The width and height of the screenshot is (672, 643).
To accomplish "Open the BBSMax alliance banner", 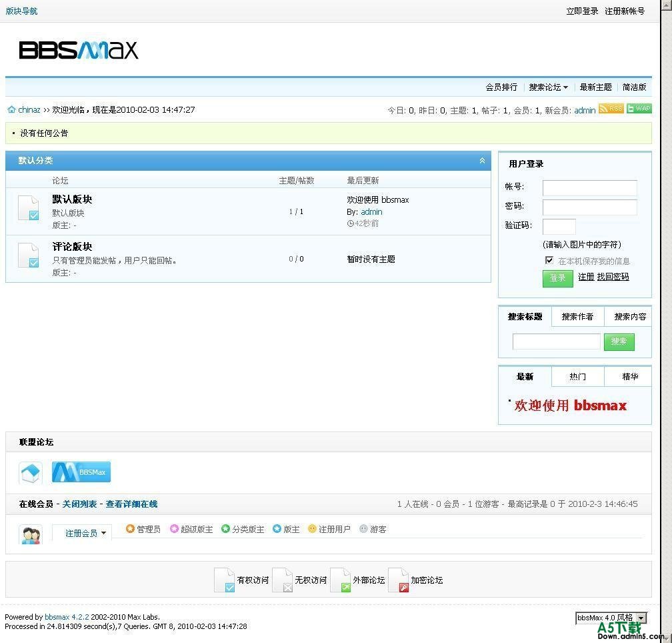I will coord(81,472).
